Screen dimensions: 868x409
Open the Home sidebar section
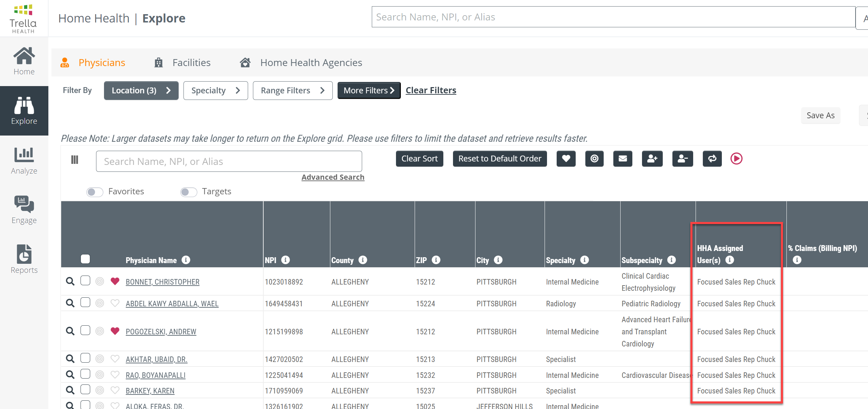24,62
